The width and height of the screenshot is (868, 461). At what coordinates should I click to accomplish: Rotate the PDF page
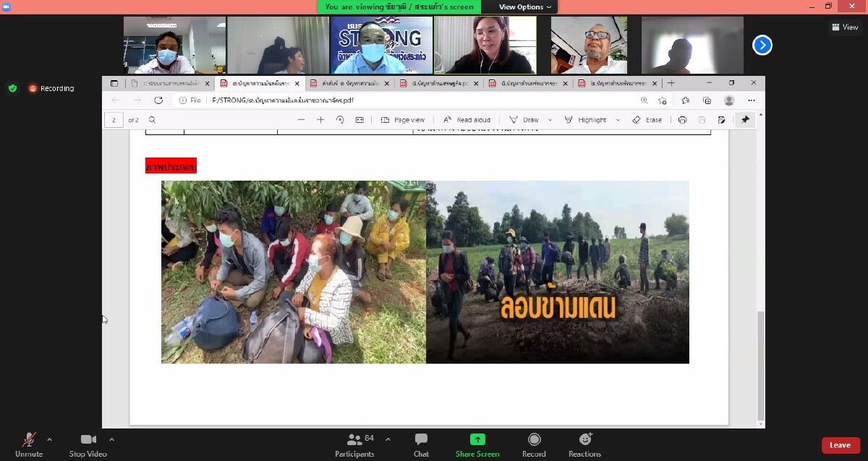coord(340,120)
